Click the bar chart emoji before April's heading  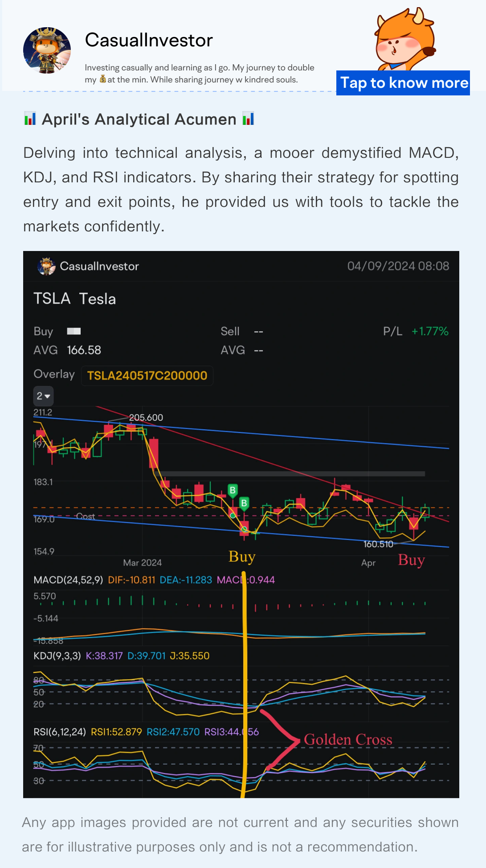30,119
